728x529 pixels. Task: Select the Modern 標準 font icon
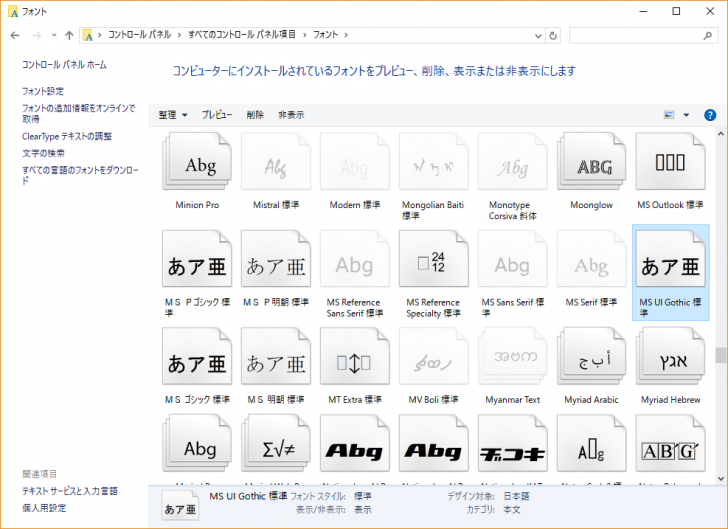355,161
